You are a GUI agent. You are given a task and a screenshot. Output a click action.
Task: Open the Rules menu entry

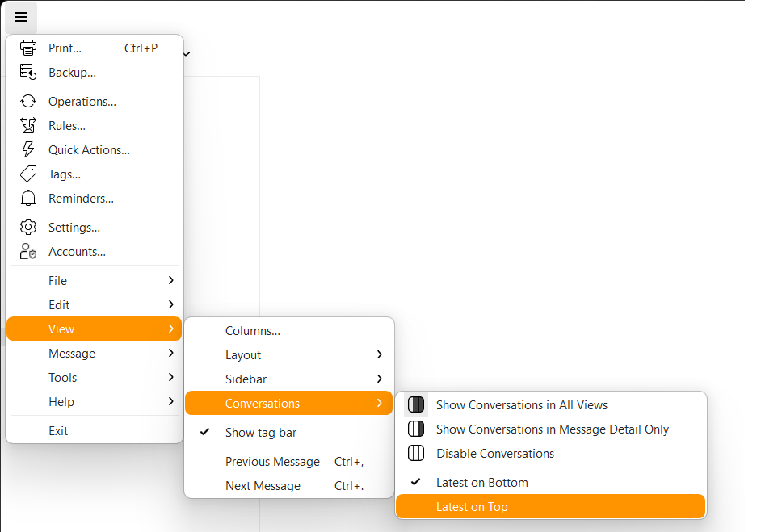(95, 126)
